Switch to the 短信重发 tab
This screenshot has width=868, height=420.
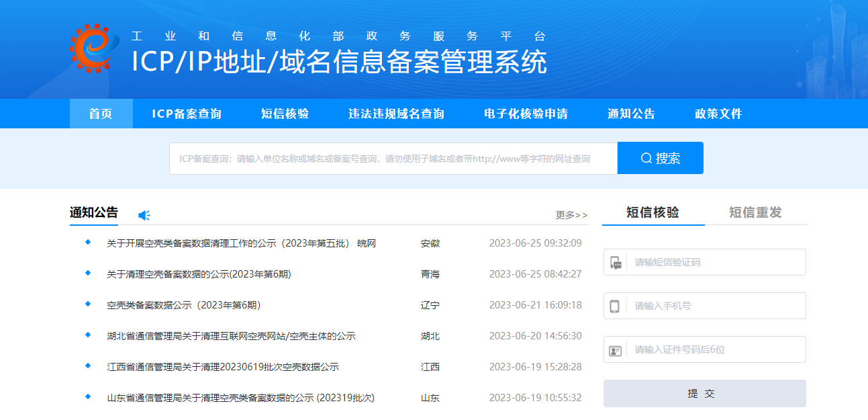755,212
